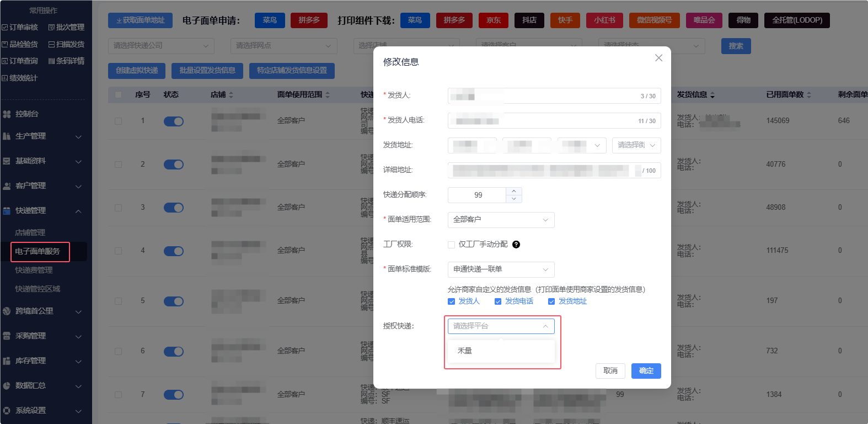Click the 批量设置发货信息 button
Viewport: 868px width, 424px height.
point(207,71)
